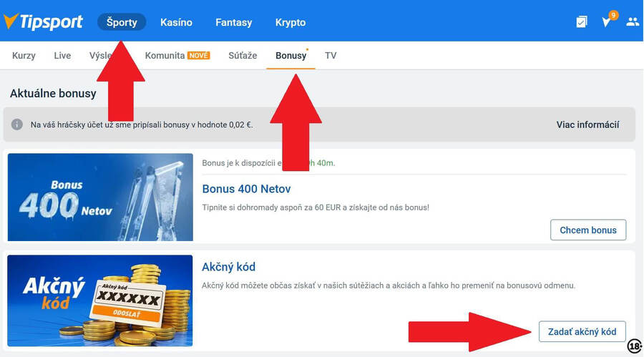Open the user account people icon

coord(632,21)
